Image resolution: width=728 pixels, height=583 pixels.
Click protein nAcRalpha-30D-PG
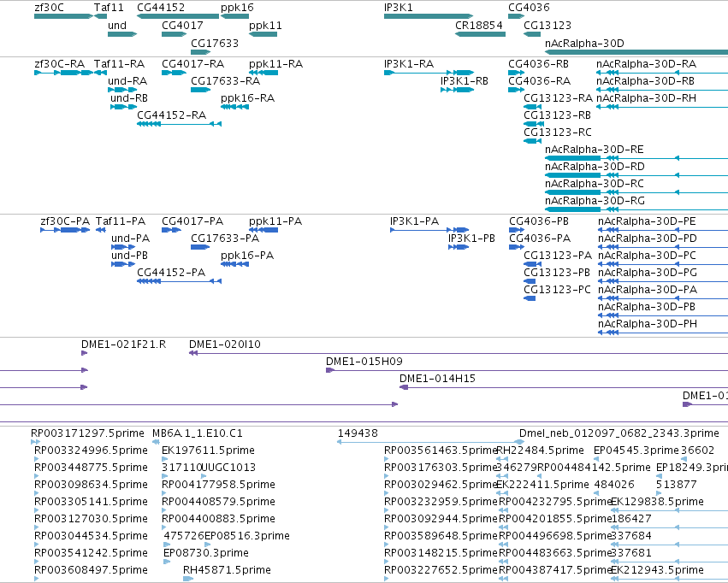coord(663,281)
